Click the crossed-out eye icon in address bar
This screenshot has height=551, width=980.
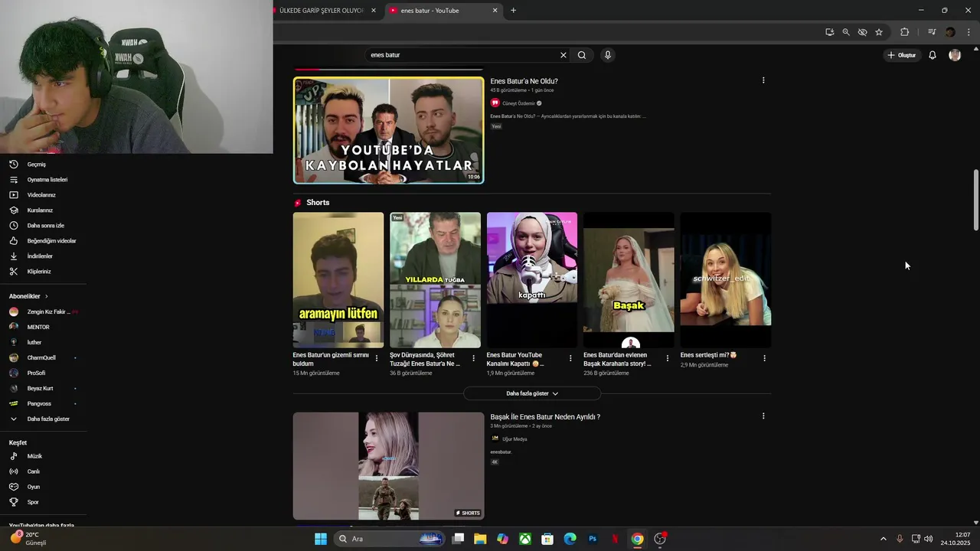(x=863, y=32)
